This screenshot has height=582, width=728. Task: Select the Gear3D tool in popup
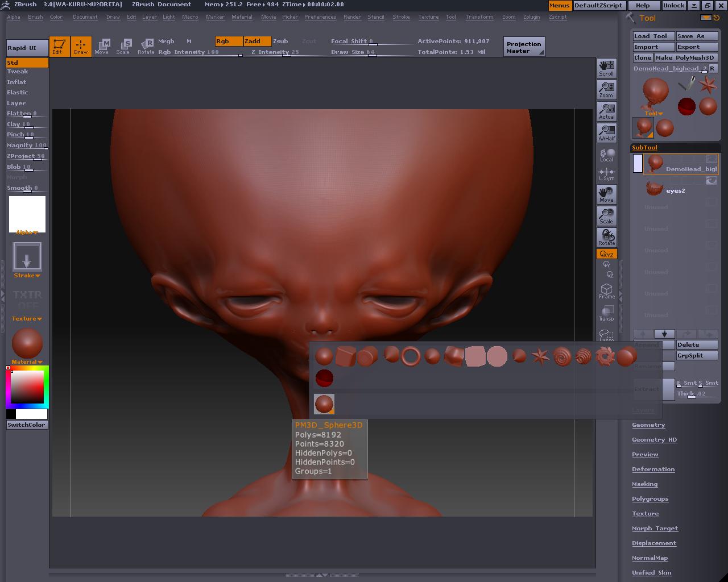pyautogui.click(x=605, y=356)
